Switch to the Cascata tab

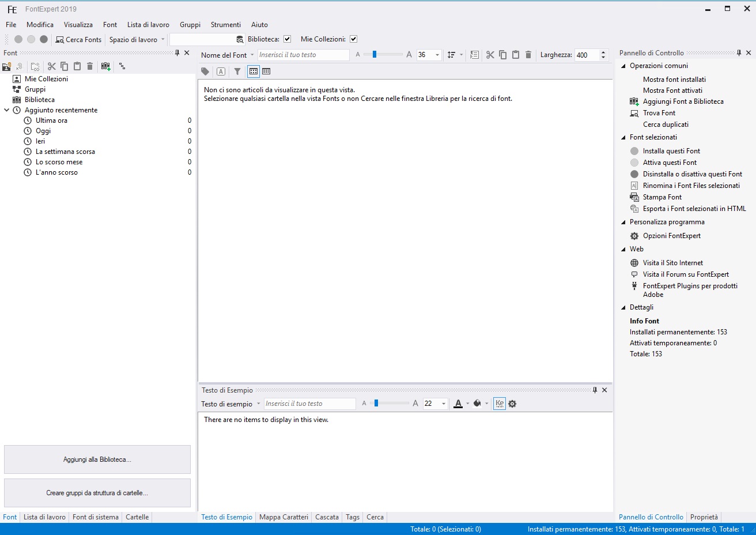pyautogui.click(x=327, y=517)
